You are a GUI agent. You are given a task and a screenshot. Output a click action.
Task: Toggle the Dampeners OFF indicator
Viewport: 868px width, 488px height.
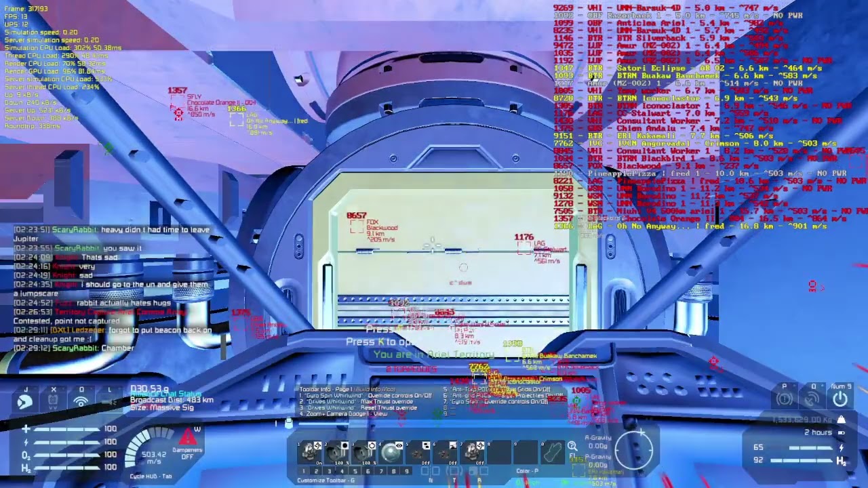click(x=188, y=453)
